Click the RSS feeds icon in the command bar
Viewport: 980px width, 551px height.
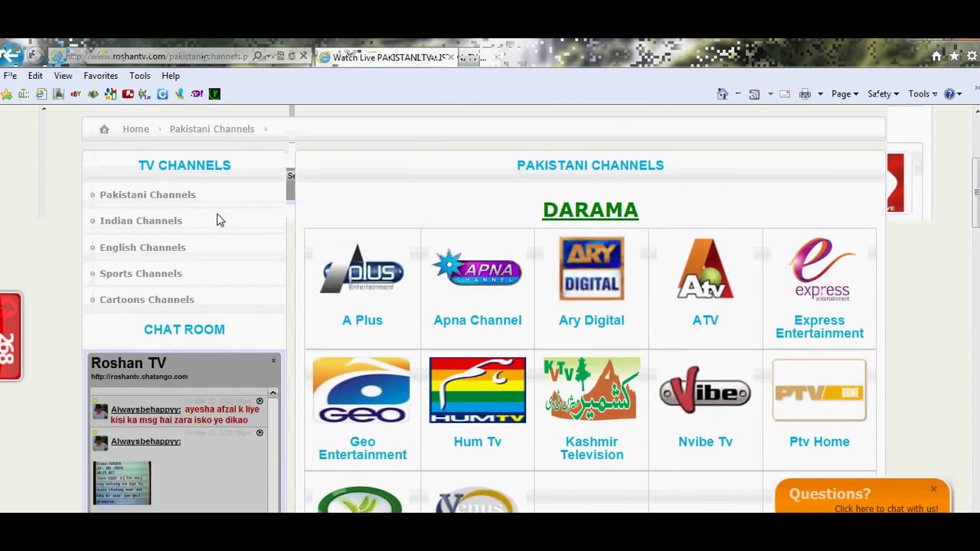[754, 94]
